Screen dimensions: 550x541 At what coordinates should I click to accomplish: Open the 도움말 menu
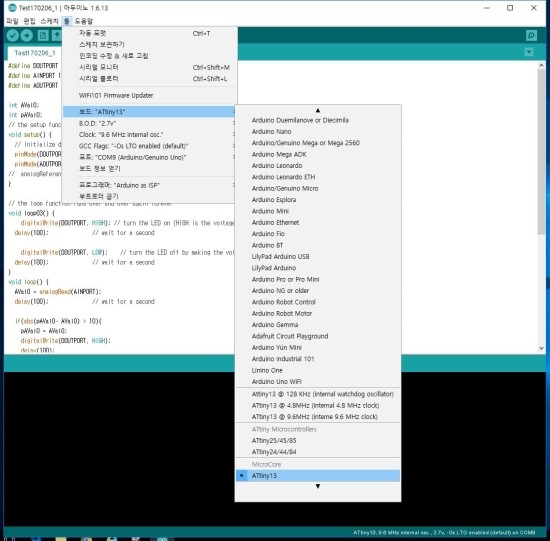pos(84,21)
